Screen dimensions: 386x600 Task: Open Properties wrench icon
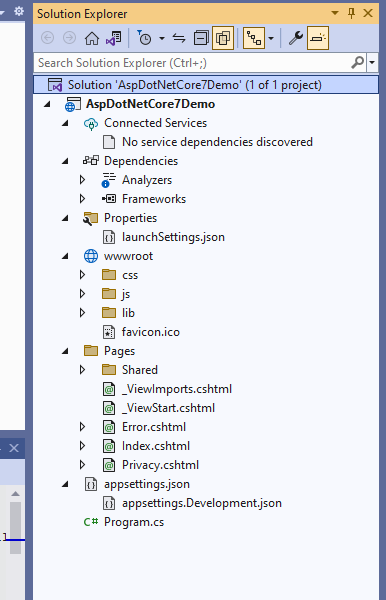coord(295,38)
